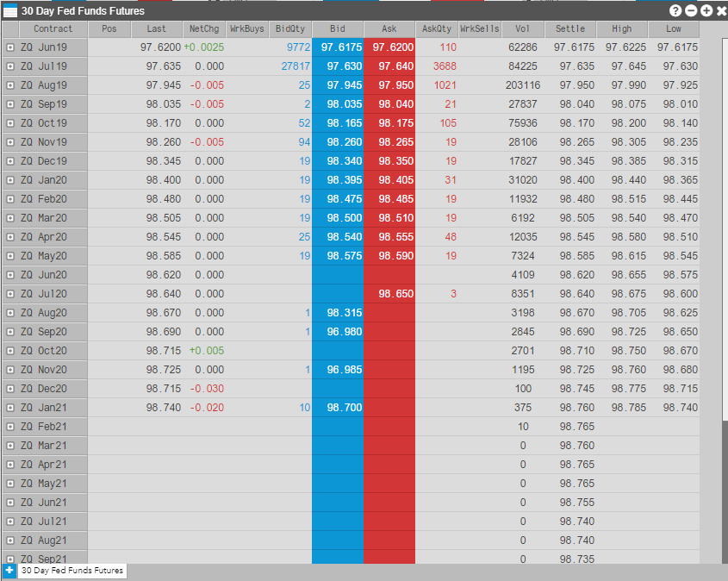Click the -0.030 net change for ZQ Dec20
Screen dimensions: 728x581
pos(207,389)
